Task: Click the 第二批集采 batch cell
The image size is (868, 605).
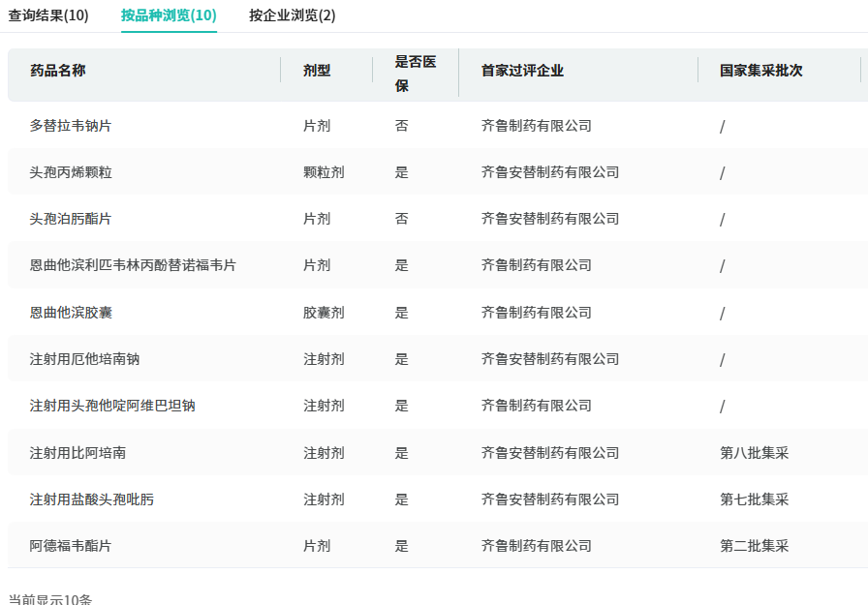Action: click(x=754, y=546)
